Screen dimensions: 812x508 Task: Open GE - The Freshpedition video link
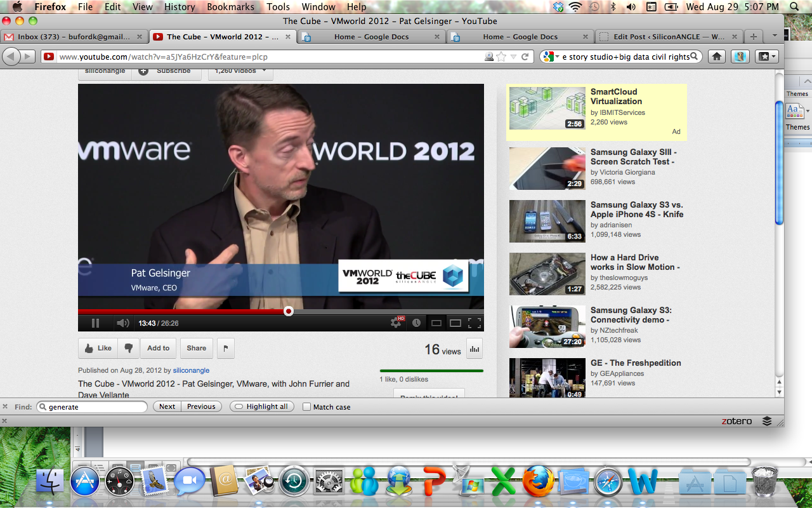[636, 363]
